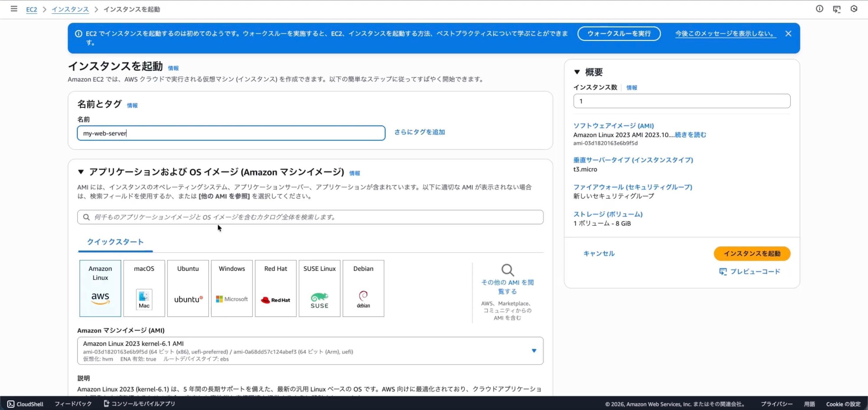The width and height of the screenshot is (868, 410).
Task: Click さらにタグを追加 link
Action: pos(420,132)
